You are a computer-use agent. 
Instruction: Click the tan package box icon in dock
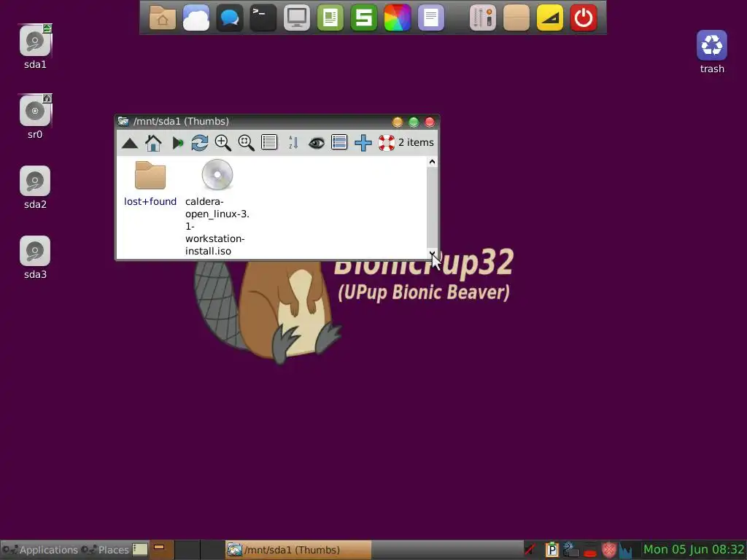click(x=516, y=18)
